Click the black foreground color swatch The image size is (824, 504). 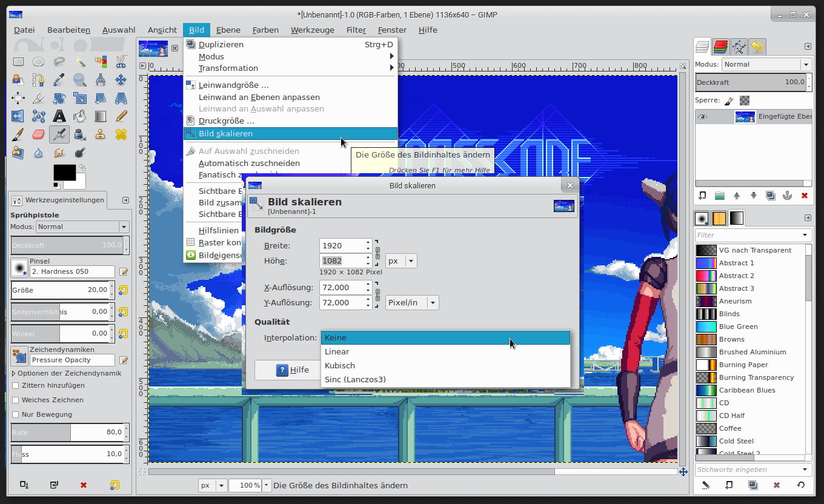pyautogui.click(x=64, y=172)
